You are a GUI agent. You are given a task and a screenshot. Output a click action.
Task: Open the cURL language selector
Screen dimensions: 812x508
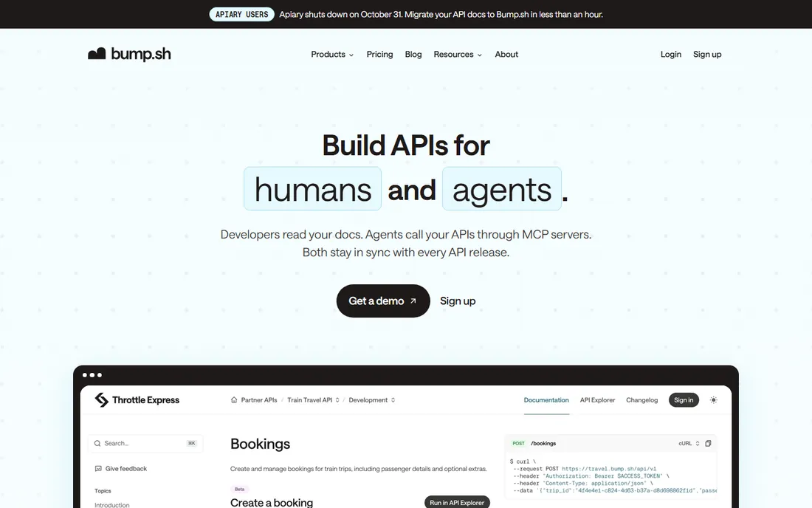click(x=689, y=443)
